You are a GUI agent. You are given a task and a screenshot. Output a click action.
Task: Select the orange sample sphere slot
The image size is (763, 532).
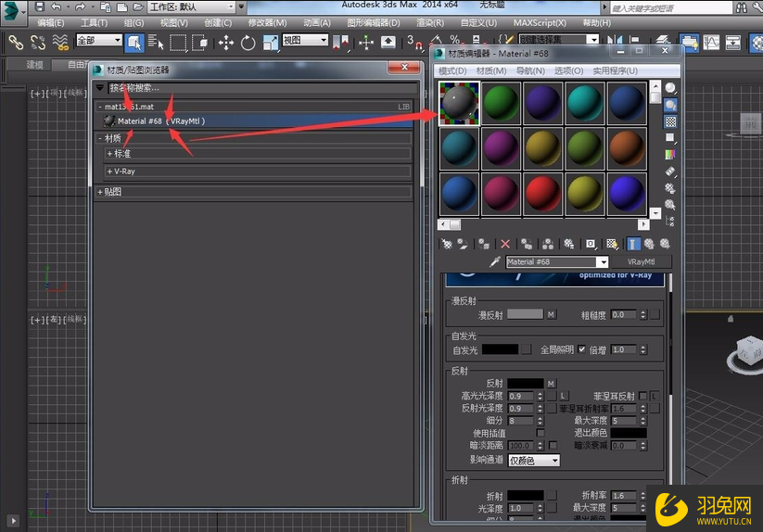pos(627,148)
